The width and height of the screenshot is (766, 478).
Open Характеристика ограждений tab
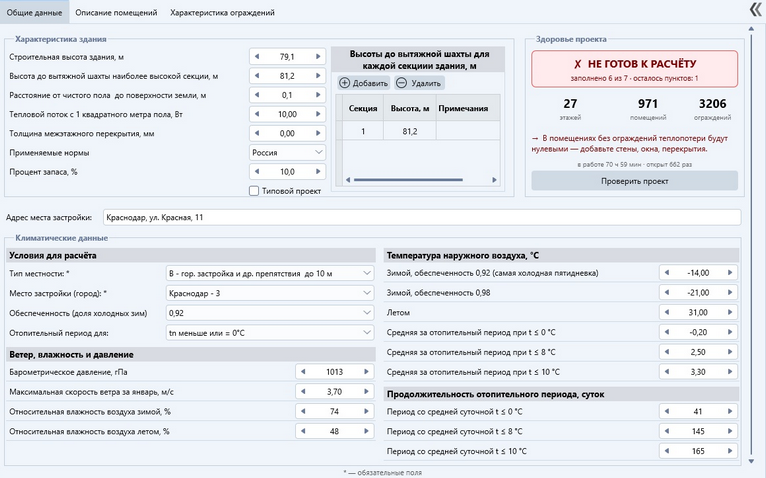[222, 13]
